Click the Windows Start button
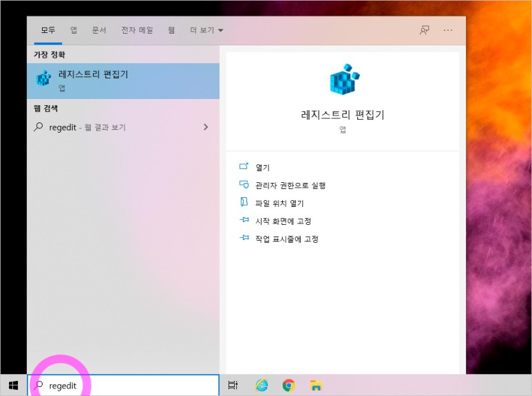 (13, 385)
